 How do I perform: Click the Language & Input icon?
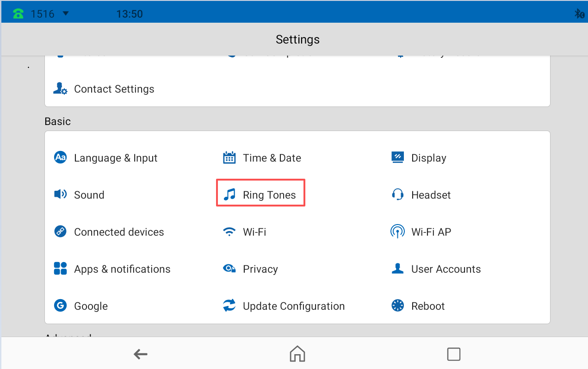coord(61,158)
